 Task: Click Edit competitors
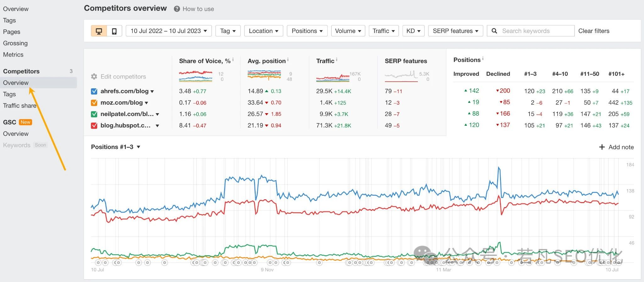tap(123, 76)
